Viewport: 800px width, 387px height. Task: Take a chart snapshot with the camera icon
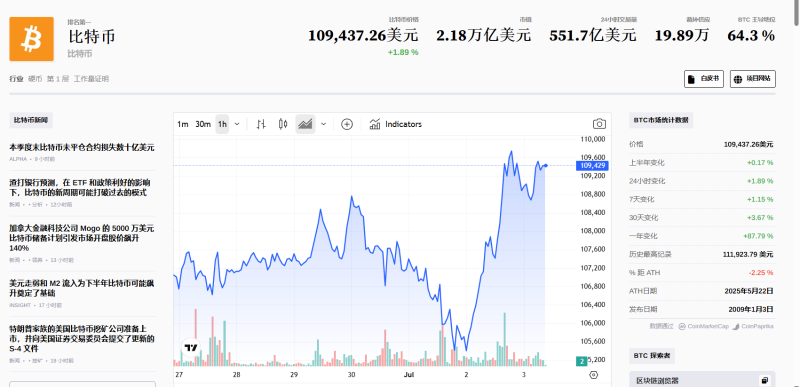[599, 124]
